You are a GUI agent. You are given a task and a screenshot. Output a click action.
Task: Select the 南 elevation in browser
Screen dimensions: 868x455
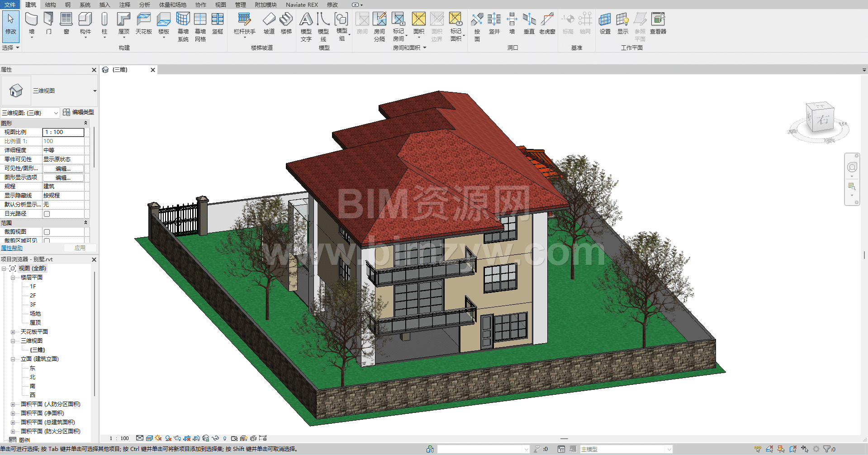coord(33,386)
